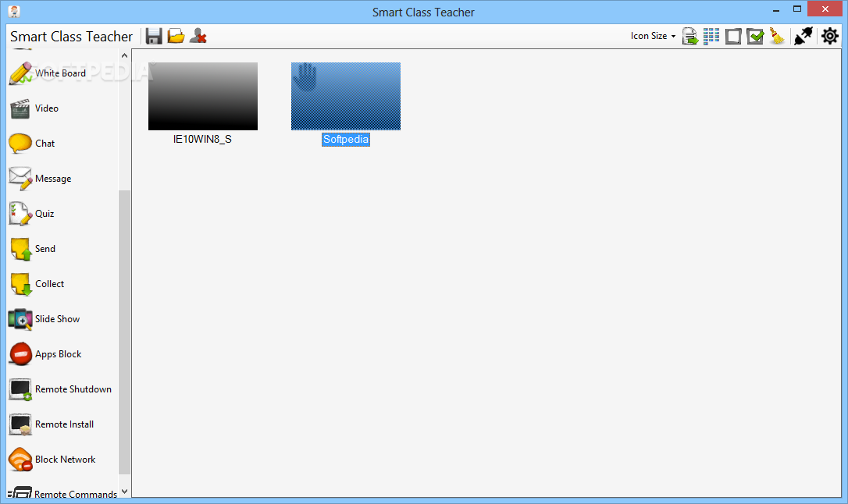The width and height of the screenshot is (848, 504).
Task: Save the class layout with floppy icon
Action: pyautogui.click(x=154, y=36)
